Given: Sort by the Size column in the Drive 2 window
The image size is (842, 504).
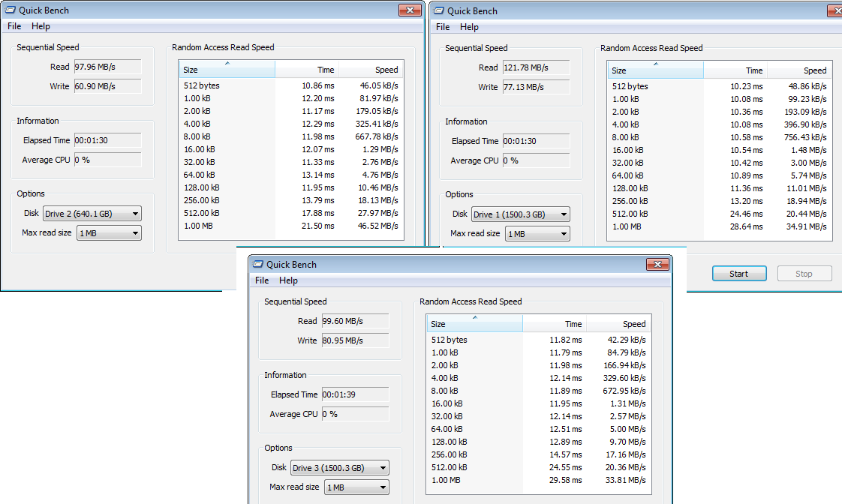Looking at the screenshot, I should (x=227, y=70).
